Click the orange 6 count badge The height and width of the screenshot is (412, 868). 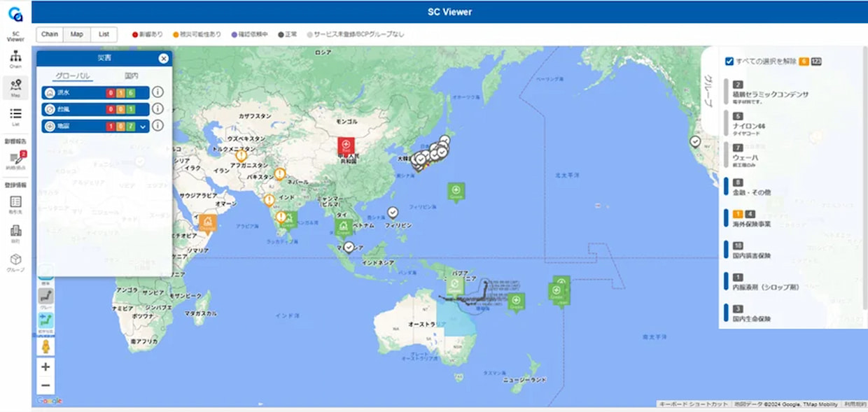(804, 62)
